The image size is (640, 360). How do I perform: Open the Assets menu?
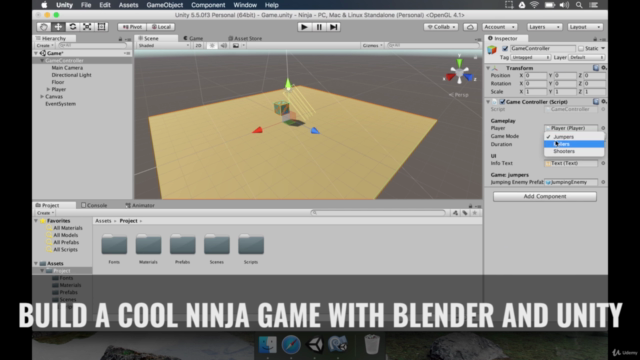[129, 5]
